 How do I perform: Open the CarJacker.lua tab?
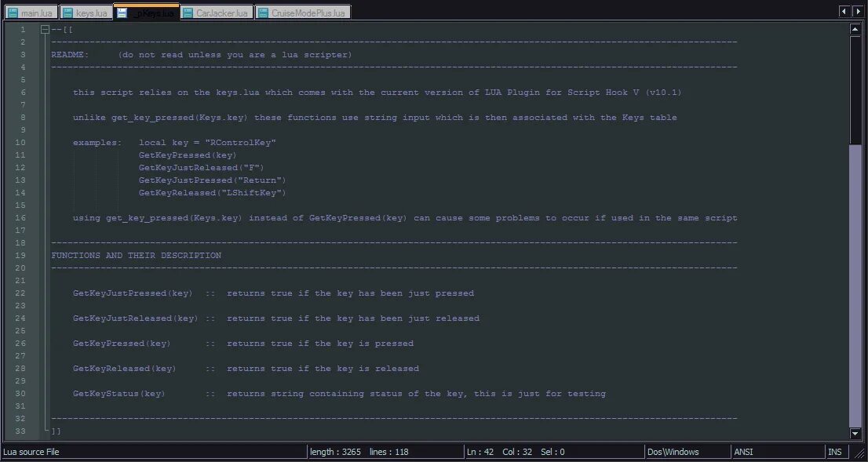pos(217,13)
